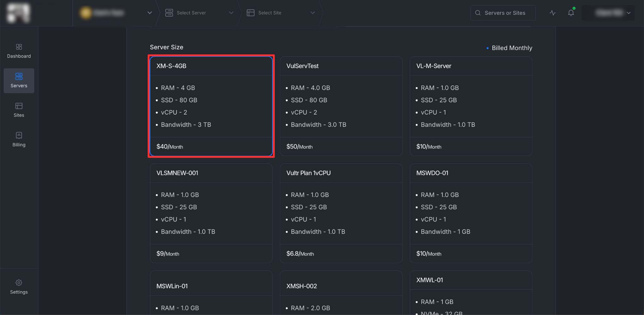Viewport: 644px width, 315px height.
Task: Select the VLSMNEW-001 size card
Action: 211,213
